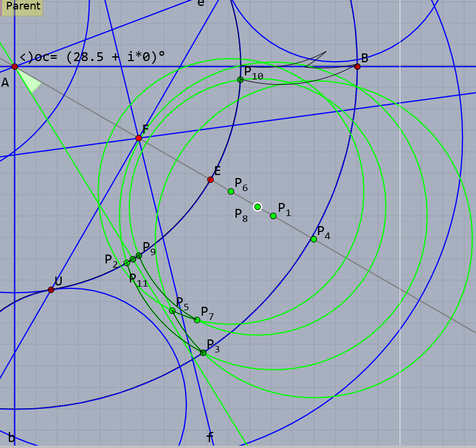Select green point P7
Image resolution: width=476 pixels, height=448 pixels.
point(197,320)
